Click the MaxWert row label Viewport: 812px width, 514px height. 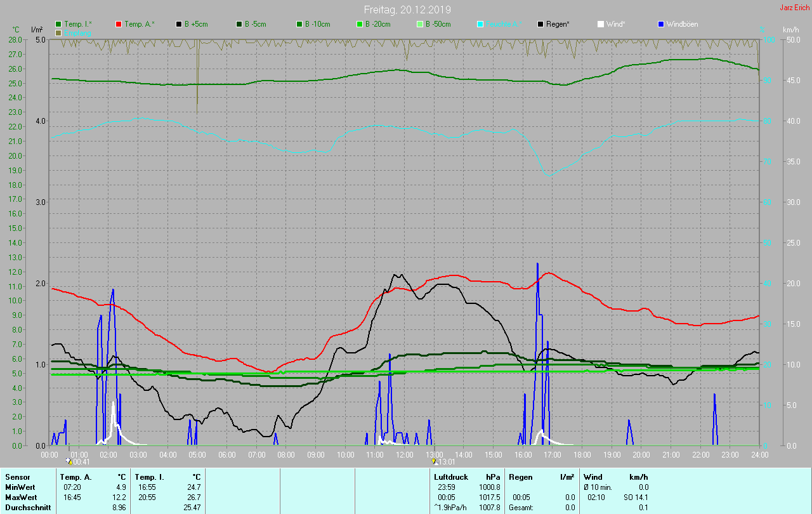pos(22,497)
